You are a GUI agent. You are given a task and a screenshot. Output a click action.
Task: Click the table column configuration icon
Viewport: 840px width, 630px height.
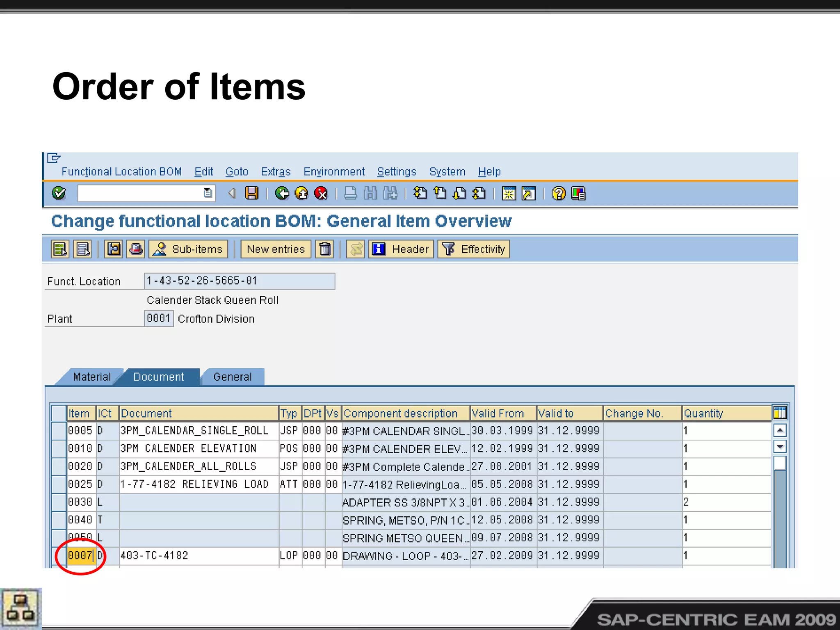pyautogui.click(x=779, y=412)
